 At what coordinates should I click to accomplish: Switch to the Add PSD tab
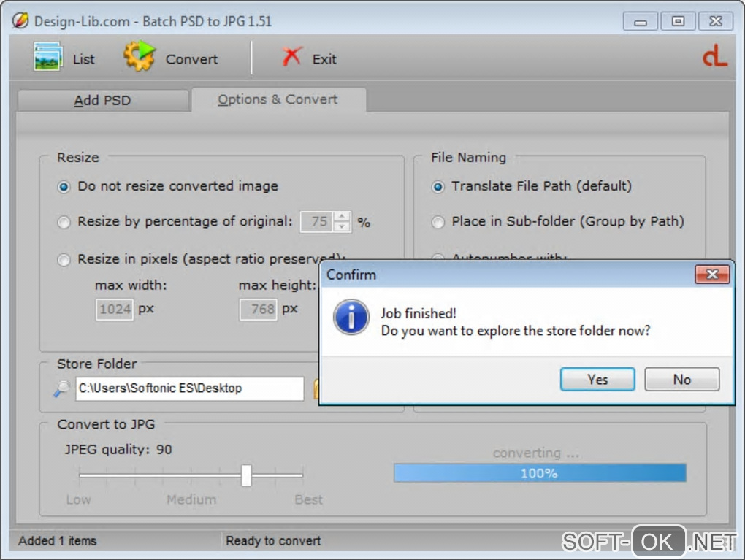103,101
